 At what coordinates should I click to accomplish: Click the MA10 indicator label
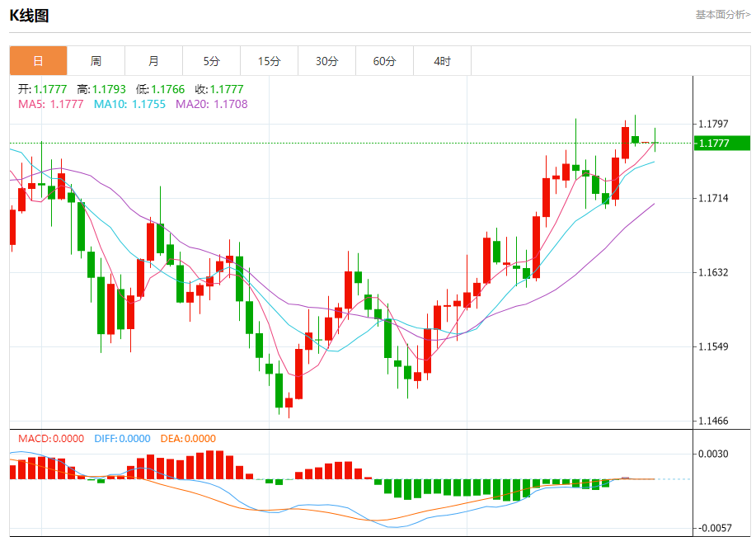[x=129, y=104]
